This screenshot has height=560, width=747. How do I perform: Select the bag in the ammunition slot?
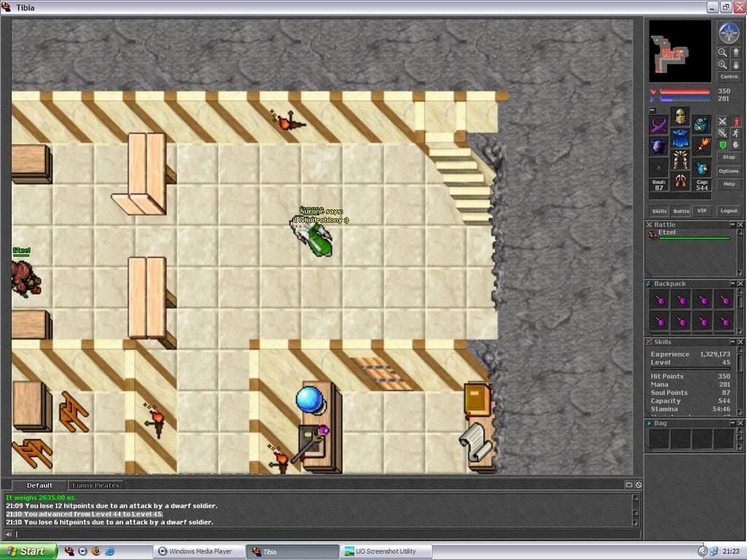point(702,168)
